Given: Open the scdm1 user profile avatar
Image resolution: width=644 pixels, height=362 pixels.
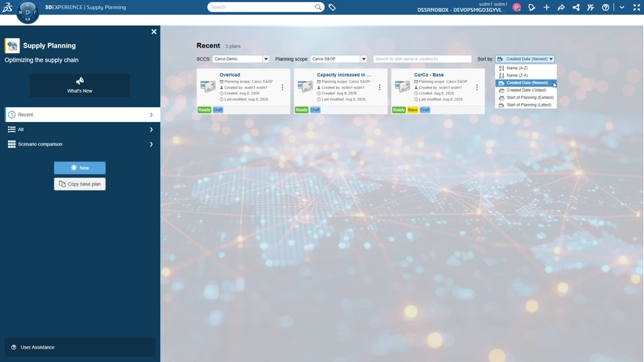Looking at the screenshot, I should pyautogui.click(x=517, y=7).
